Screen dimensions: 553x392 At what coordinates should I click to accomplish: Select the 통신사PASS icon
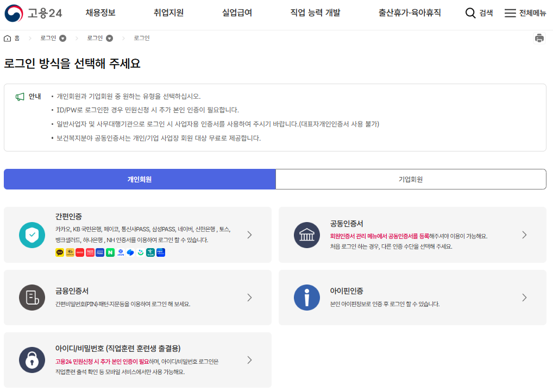(x=90, y=252)
